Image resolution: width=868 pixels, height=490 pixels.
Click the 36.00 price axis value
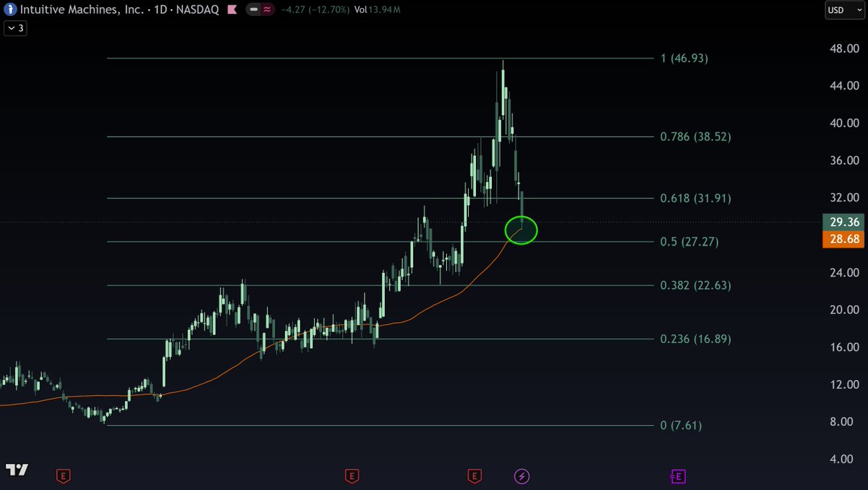coord(844,160)
